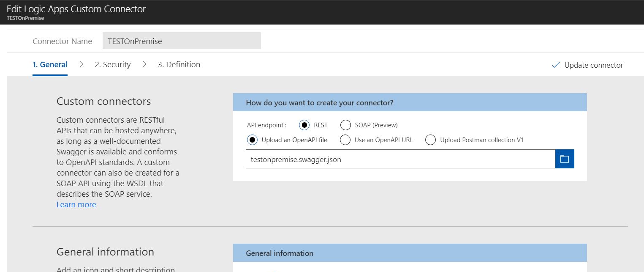Click the General information section heading on the left

coord(105,252)
